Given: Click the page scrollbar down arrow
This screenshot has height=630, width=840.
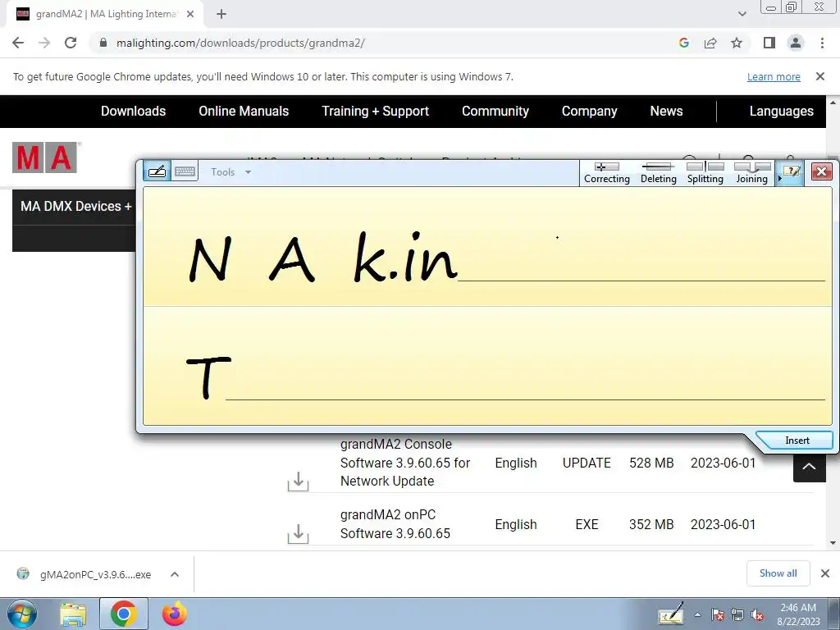Looking at the screenshot, I should click(x=833, y=543).
